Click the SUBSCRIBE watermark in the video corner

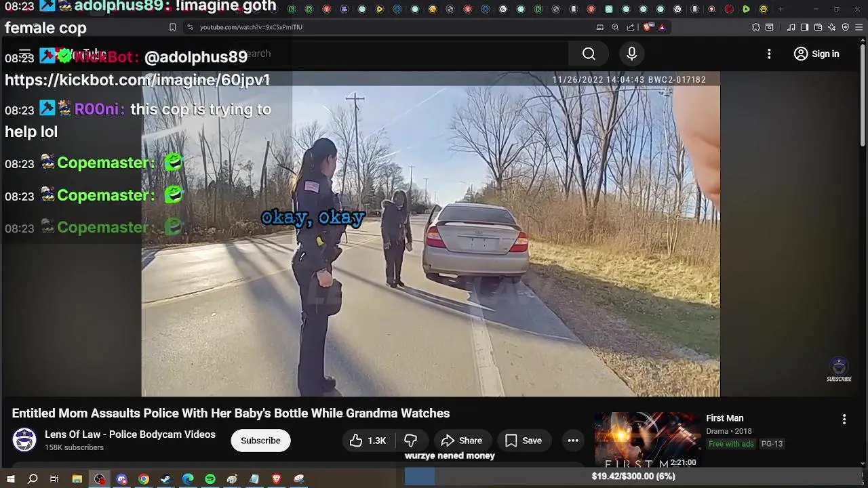839,370
